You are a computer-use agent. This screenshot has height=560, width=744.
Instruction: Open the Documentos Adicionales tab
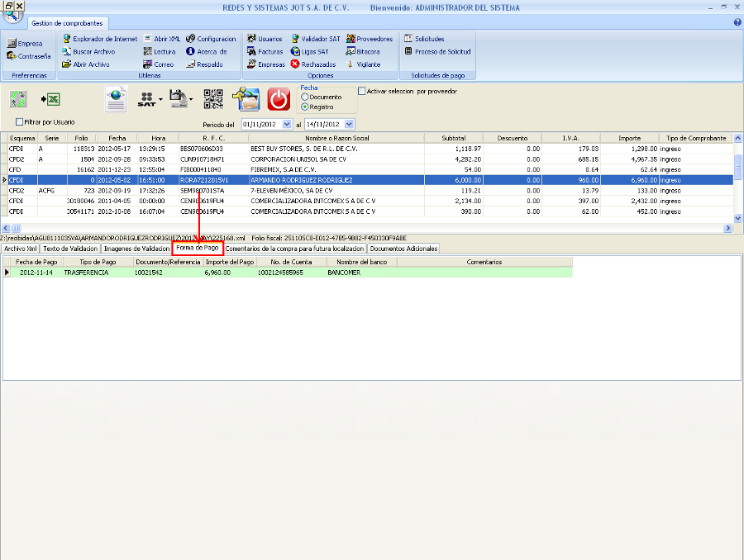coord(403,248)
